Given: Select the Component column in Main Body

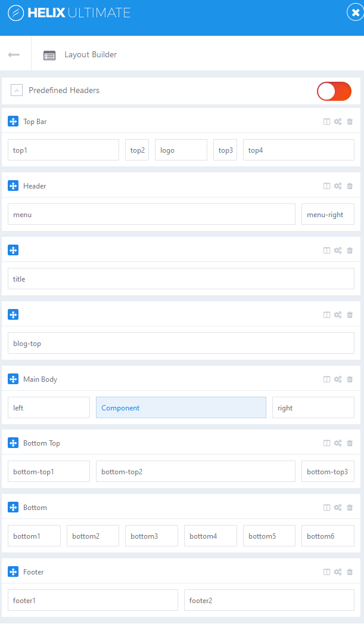Looking at the screenshot, I should click(x=181, y=408).
